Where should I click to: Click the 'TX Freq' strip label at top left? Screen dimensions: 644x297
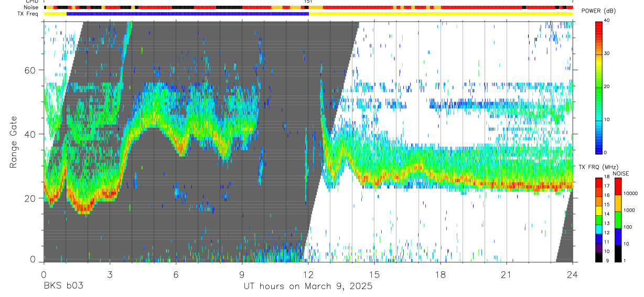pyautogui.click(x=28, y=14)
